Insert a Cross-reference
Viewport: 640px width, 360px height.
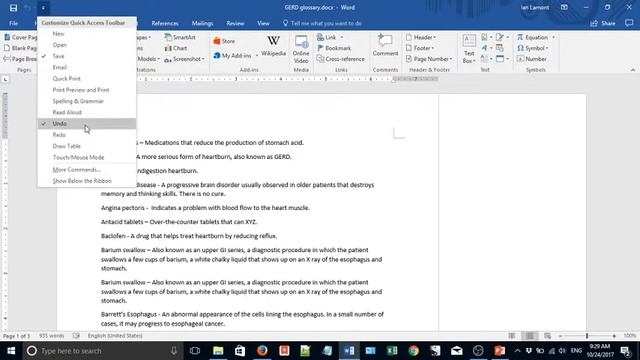pyautogui.click(x=341, y=59)
